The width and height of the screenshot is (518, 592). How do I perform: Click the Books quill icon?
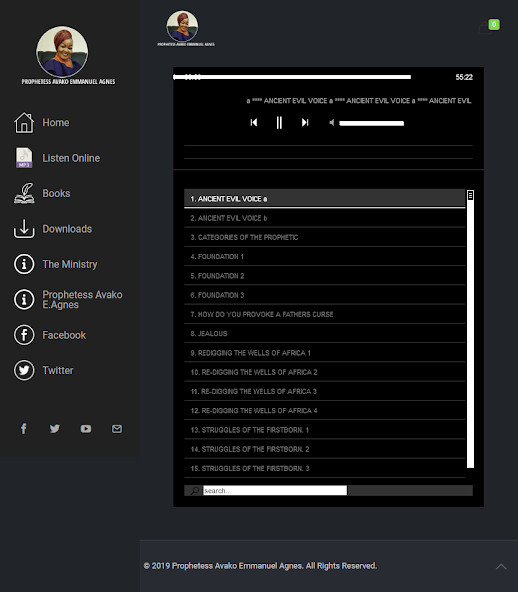point(24,193)
